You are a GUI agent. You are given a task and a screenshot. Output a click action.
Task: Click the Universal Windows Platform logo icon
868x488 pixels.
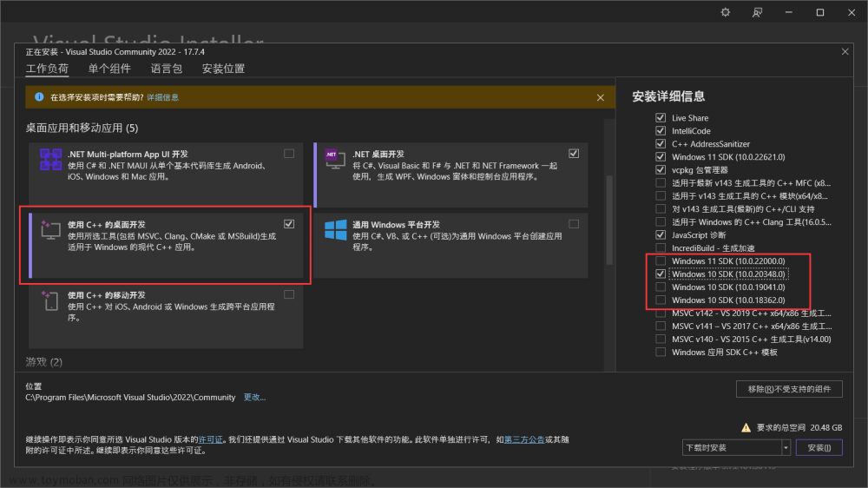(x=335, y=229)
